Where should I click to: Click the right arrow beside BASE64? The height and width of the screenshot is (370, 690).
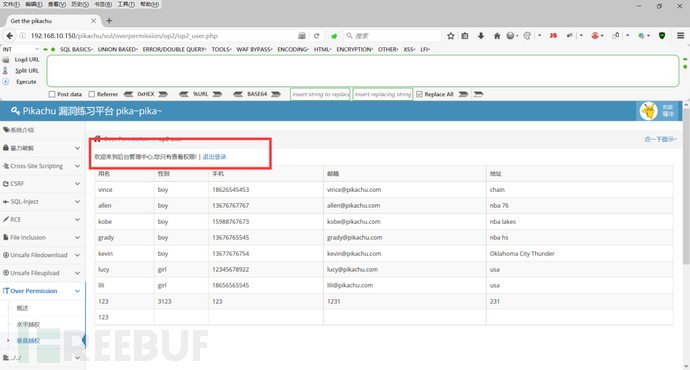[x=276, y=94]
